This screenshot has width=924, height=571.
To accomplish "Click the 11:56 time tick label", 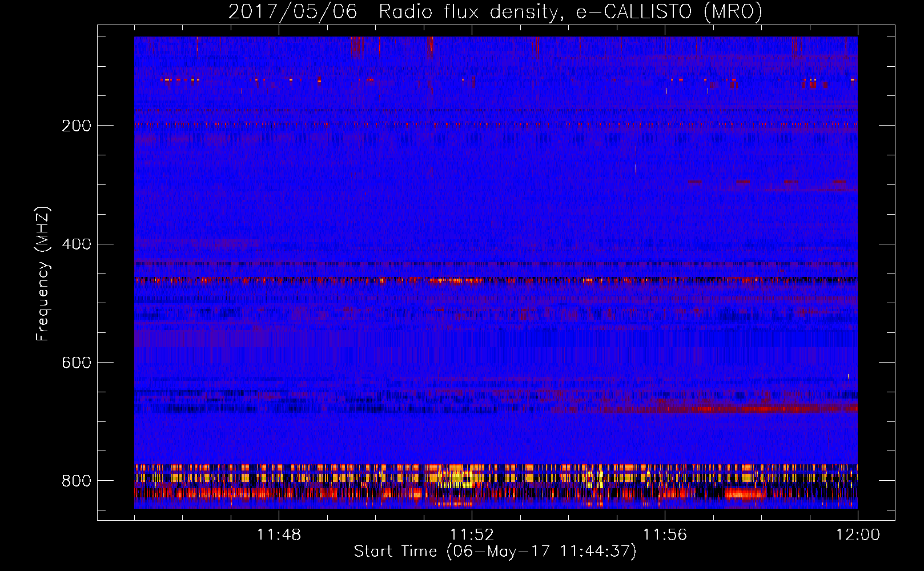I will 665,535.
